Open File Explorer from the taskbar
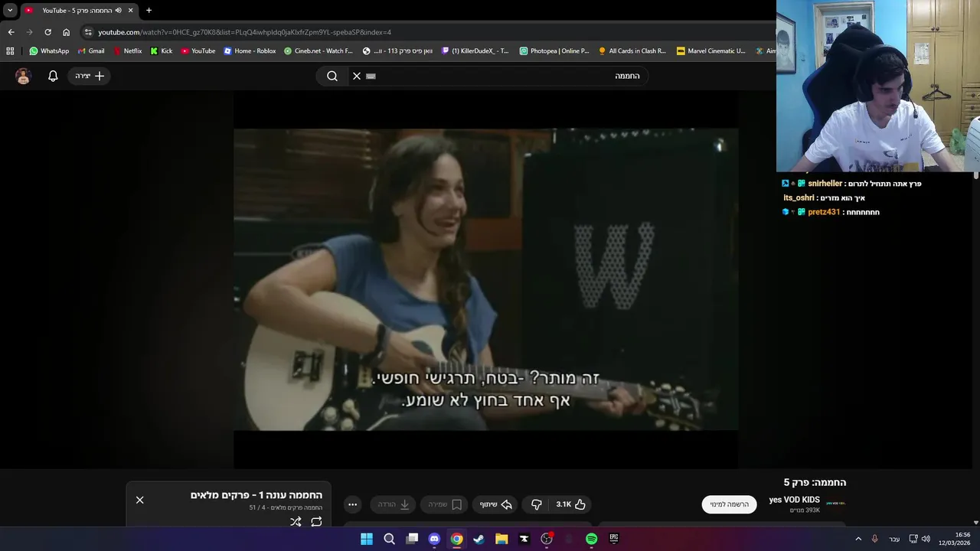Screen dimensions: 980x551 pyautogui.click(x=501, y=539)
